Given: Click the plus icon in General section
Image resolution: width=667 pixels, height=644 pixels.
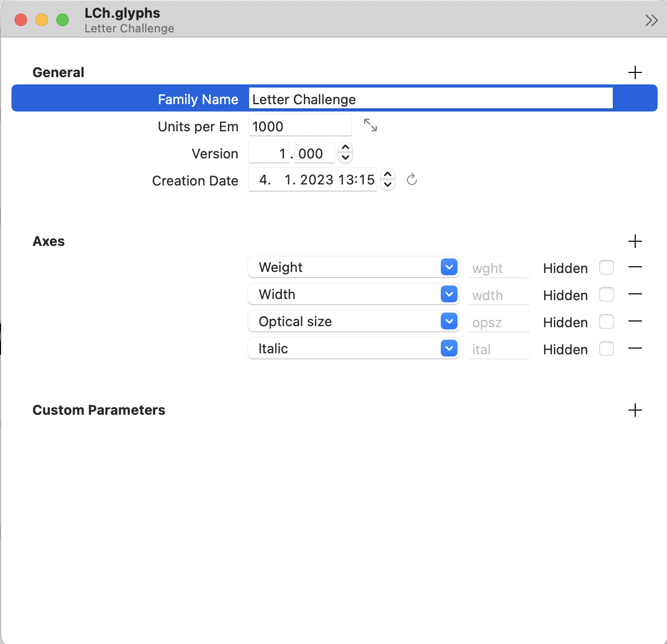Looking at the screenshot, I should pos(635,72).
